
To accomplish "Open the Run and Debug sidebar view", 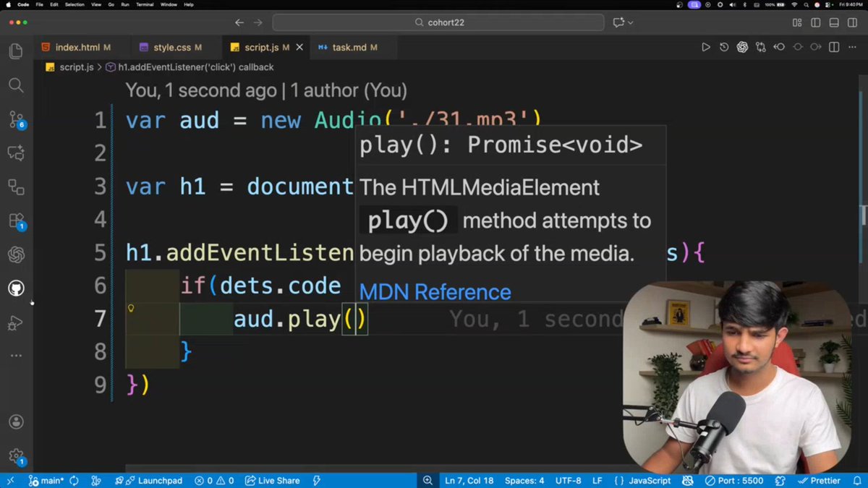I will [x=16, y=322].
